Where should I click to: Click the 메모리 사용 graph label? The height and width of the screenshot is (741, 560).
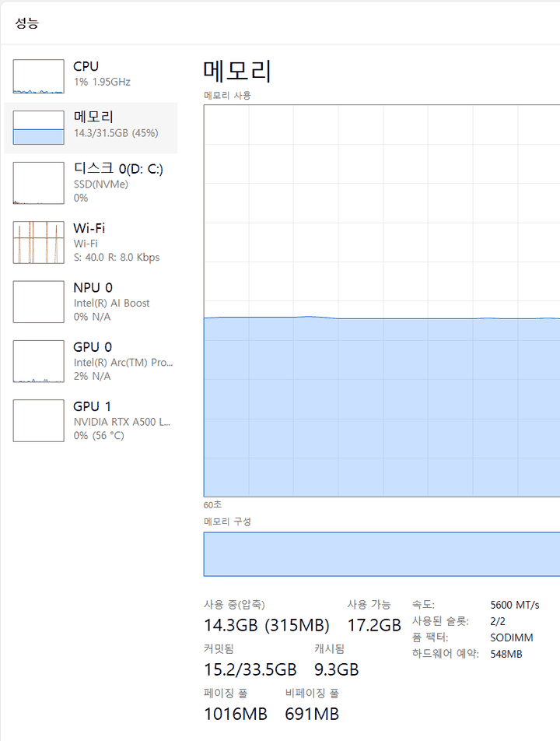click(x=227, y=96)
